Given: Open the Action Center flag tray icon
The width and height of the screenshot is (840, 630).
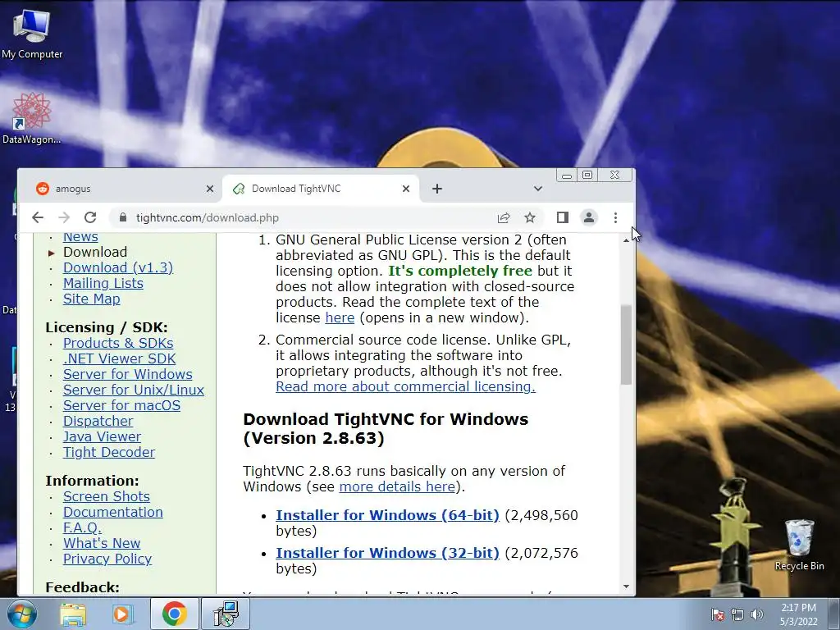Looking at the screenshot, I should [x=717, y=614].
